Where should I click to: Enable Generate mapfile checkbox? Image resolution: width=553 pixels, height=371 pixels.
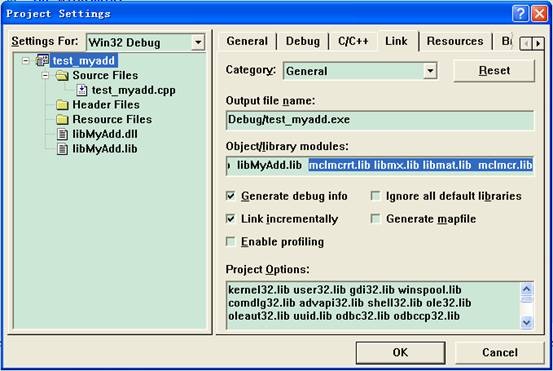point(375,219)
